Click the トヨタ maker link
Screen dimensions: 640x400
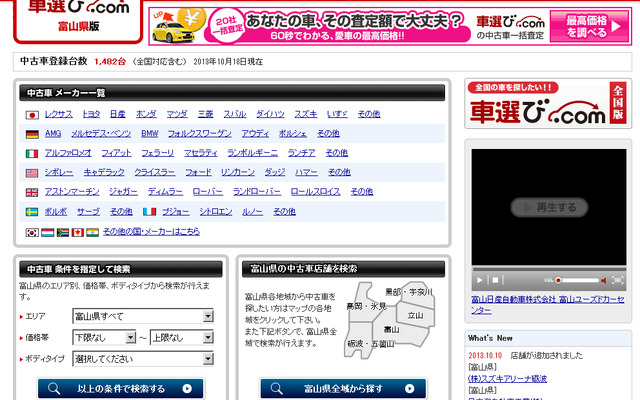pyautogui.click(x=91, y=114)
